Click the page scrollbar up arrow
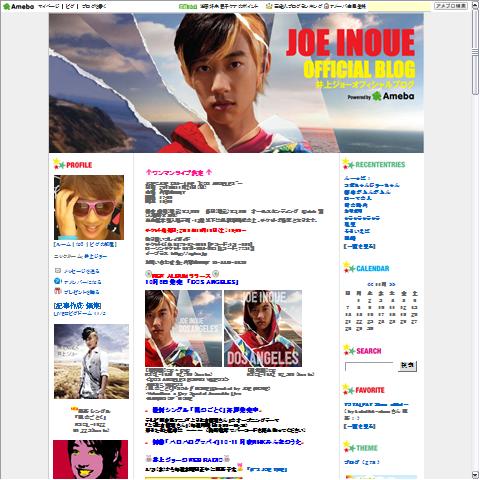 pyautogui.click(x=475, y=5)
